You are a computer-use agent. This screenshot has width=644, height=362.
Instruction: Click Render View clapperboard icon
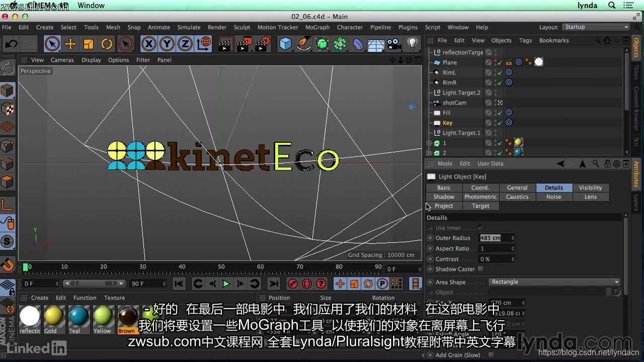[x=225, y=44]
